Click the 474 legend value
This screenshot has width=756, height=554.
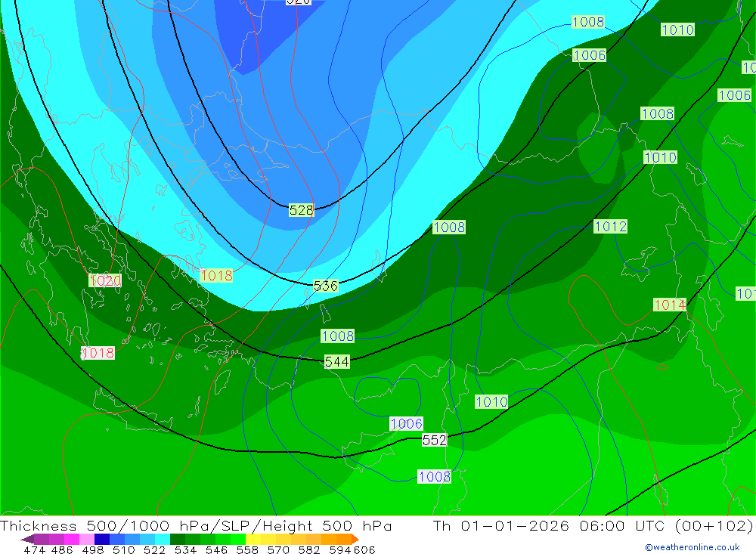coord(34,549)
